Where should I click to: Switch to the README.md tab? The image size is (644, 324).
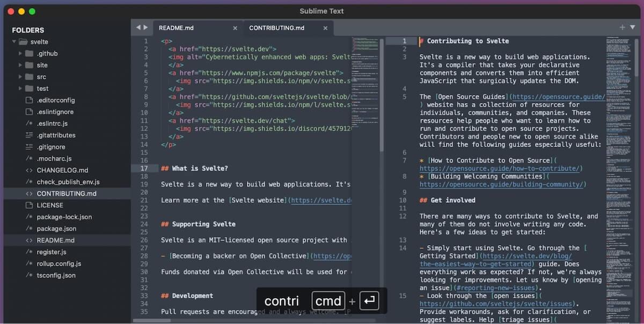pyautogui.click(x=197, y=28)
